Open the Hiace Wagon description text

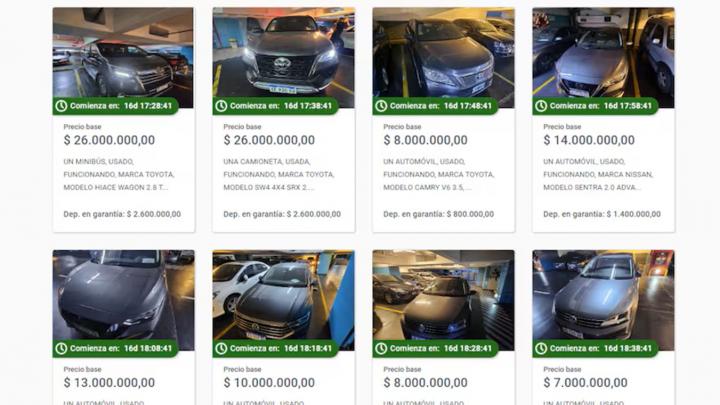119,174
